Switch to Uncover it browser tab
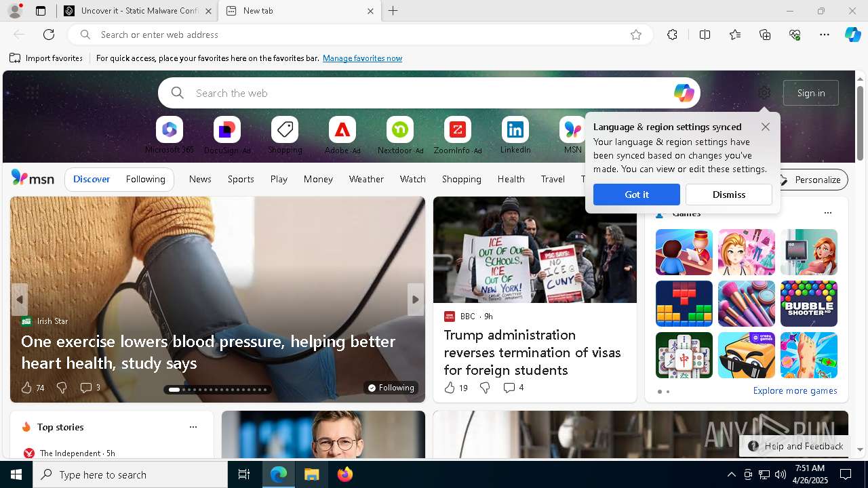 point(136,11)
